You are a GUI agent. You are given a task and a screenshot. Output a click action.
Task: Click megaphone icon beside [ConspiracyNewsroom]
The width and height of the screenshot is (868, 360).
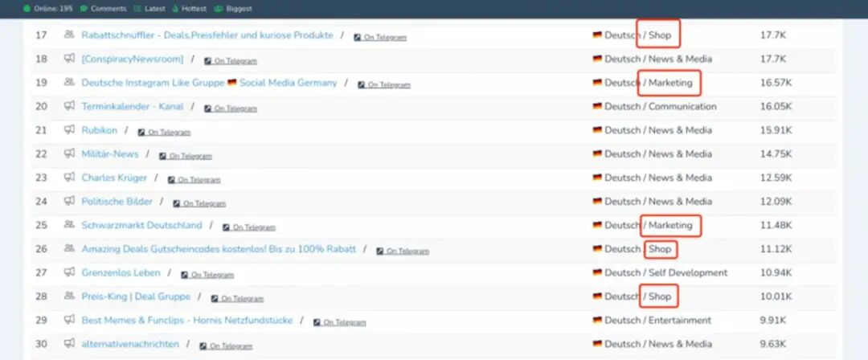69,58
